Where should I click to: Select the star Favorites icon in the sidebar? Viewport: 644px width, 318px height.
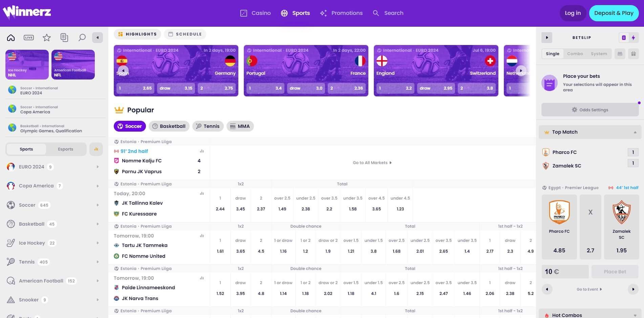point(46,37)
